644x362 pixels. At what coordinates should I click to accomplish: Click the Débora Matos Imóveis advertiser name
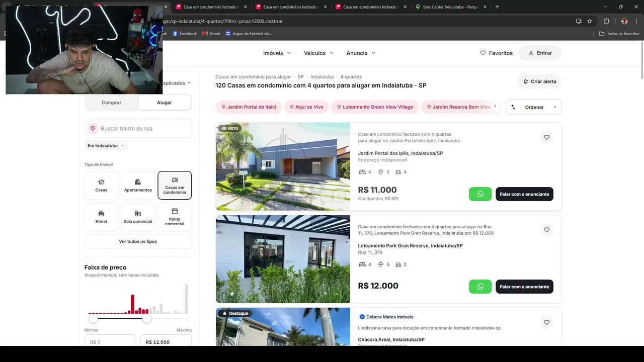pyautogui.click(x=390, y=317)
